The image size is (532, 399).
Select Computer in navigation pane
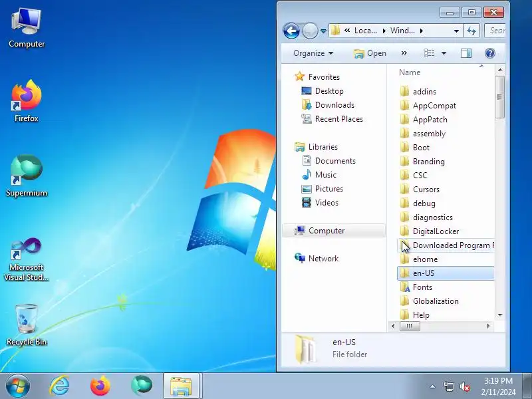[334, 231]
